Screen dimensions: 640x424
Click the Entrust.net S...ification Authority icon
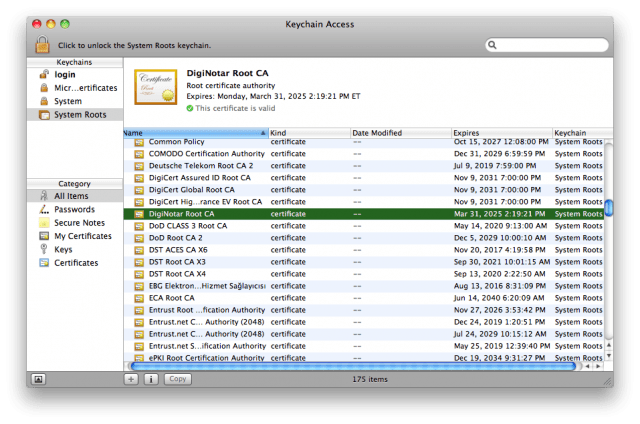[139, 346]
